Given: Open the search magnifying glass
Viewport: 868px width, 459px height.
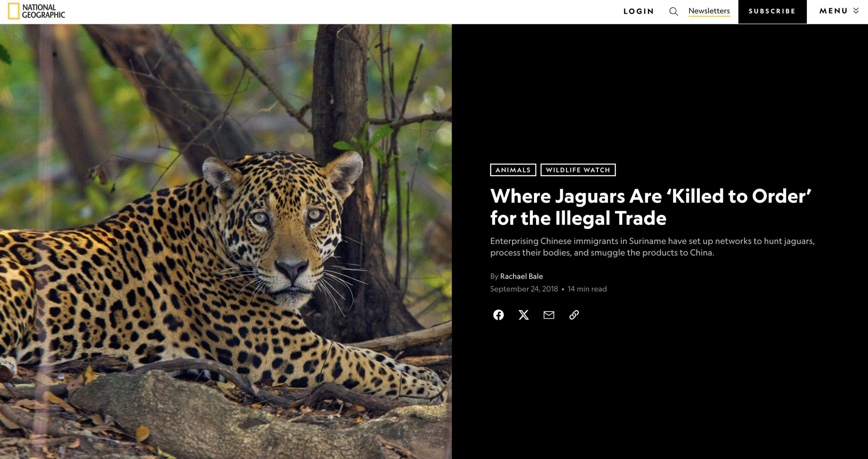Looking at the screenshot, I should click(x=673, y=11).
